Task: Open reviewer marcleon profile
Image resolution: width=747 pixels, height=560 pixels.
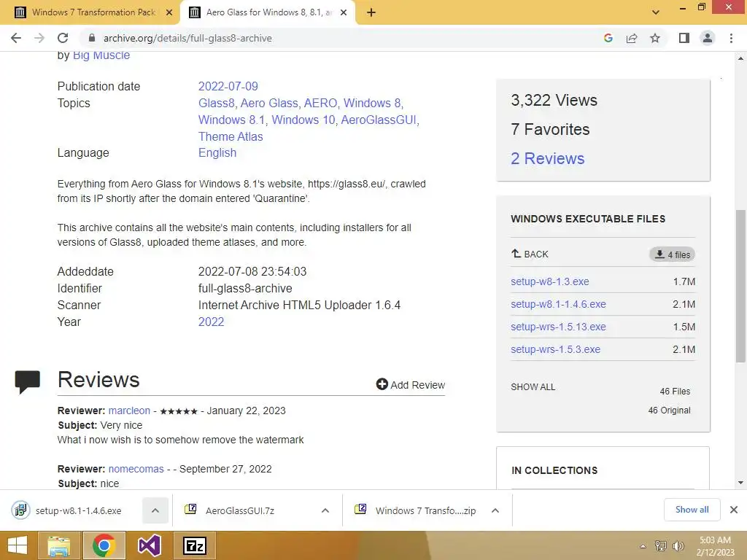Action: 129,411
